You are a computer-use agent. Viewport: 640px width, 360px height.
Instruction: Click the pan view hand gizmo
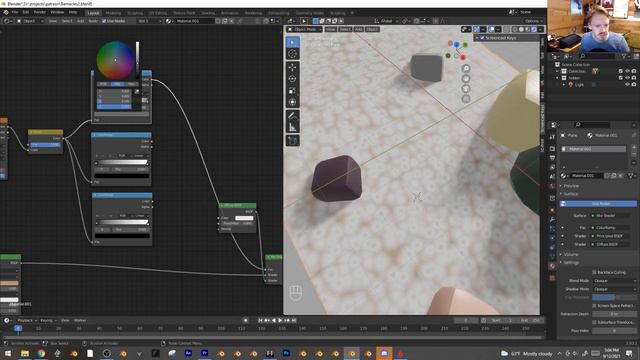[466, 78]
